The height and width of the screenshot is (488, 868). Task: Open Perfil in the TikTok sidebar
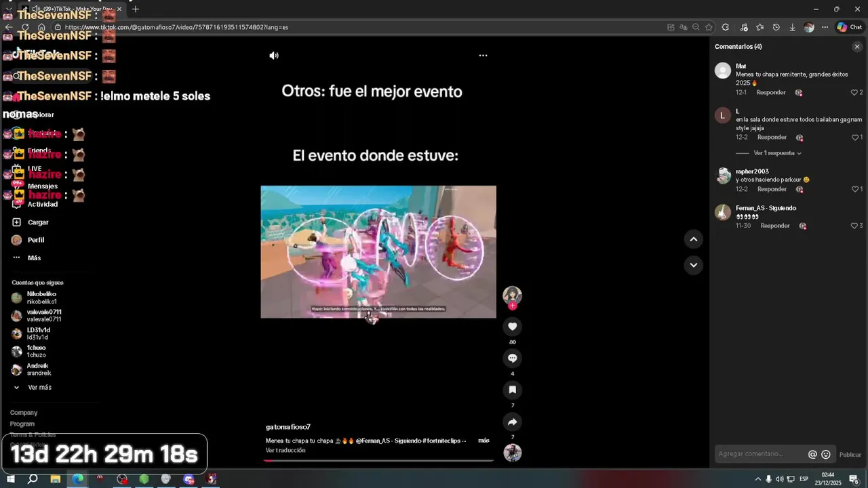tap(28, 240)
